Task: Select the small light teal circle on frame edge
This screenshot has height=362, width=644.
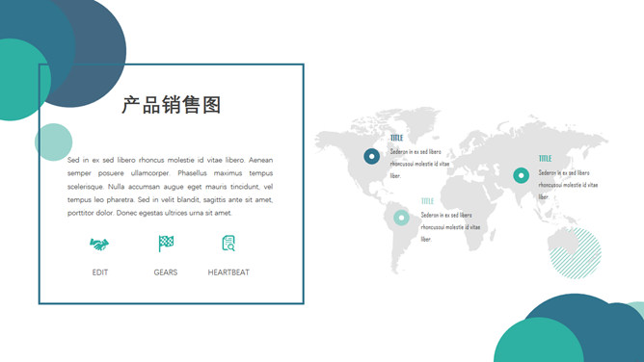Action: pyautogui.click(x=53, y=142)
